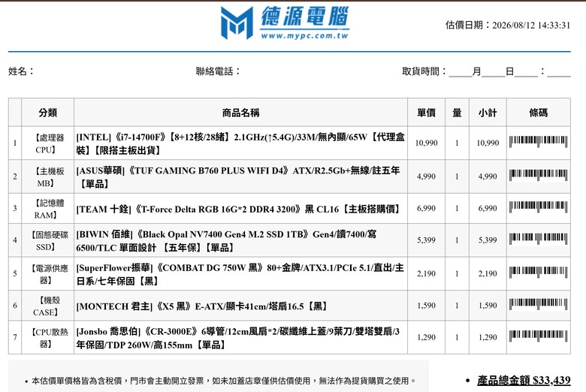Click the 單價 column header

tap(426, 113)
